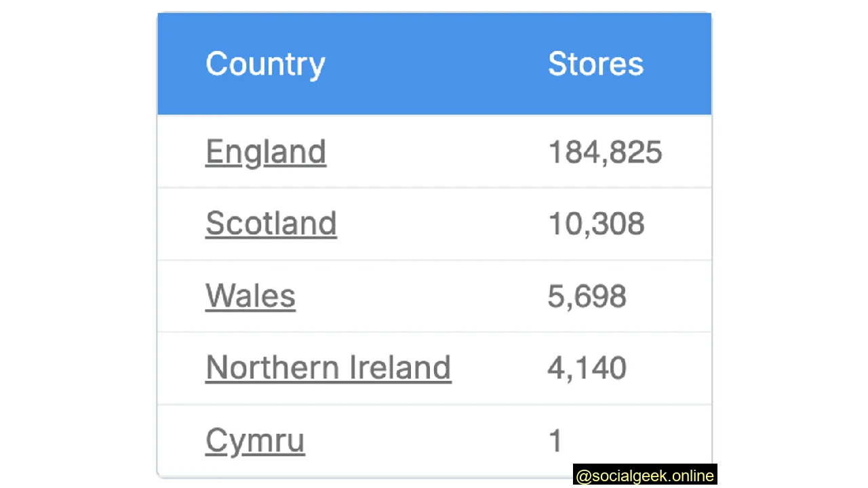This screenshot has height=488, width=868.
Task: Select the 4,140 stores value for Northern Ireland
Action: (587, 367)
